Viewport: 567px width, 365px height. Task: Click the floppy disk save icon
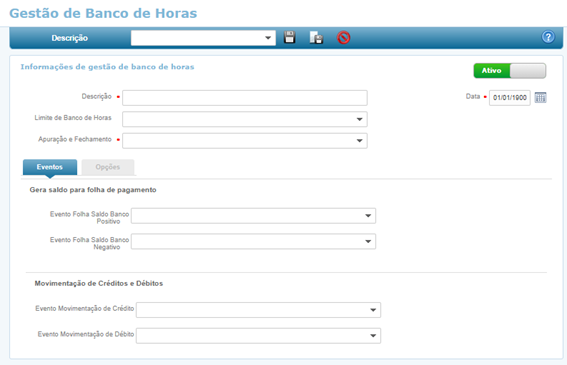click(289, 37)
